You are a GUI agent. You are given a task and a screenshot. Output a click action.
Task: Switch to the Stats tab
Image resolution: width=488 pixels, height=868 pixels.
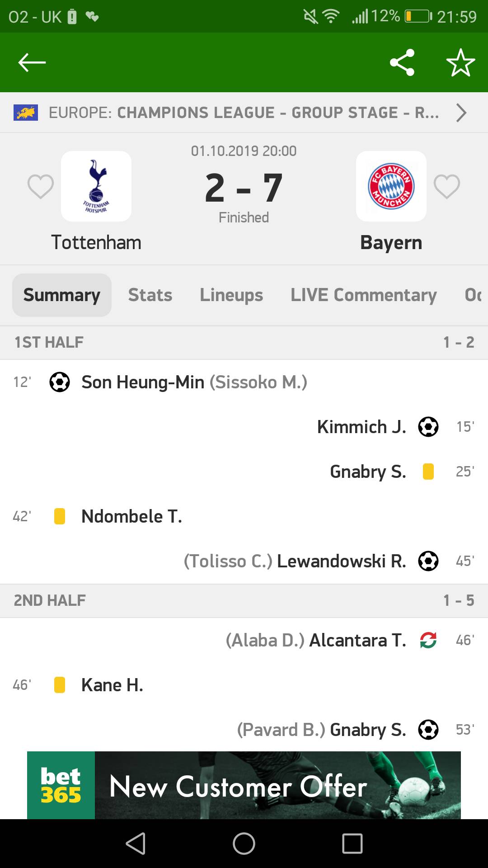tap(150, 295)
